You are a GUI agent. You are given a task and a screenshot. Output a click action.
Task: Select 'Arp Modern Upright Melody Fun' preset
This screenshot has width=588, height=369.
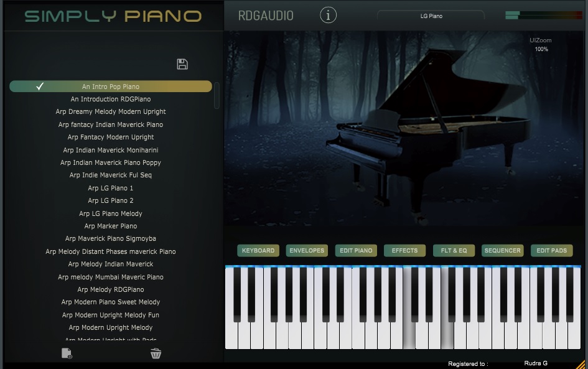click(111, 315)
